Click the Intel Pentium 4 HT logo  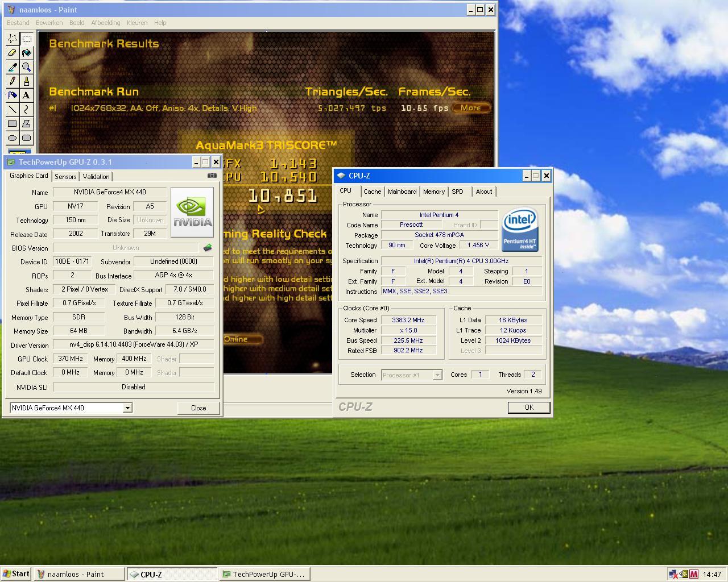(x=520, y=230)
